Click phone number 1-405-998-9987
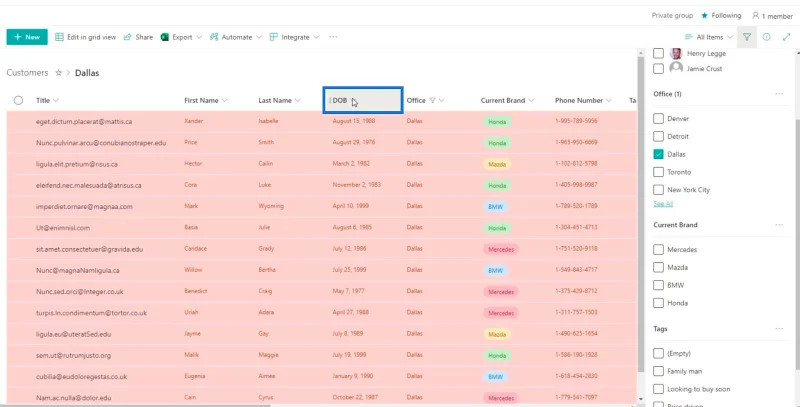800x407 pixels. (576, 185)
